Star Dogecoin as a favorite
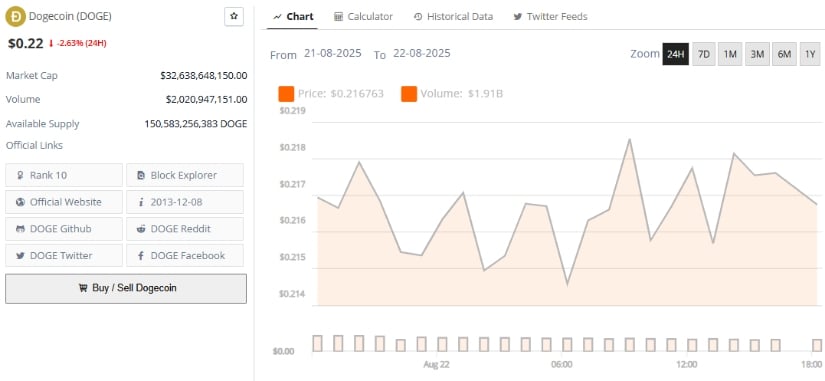The width and height of the screenshot is (825, 381). point(234,16)
